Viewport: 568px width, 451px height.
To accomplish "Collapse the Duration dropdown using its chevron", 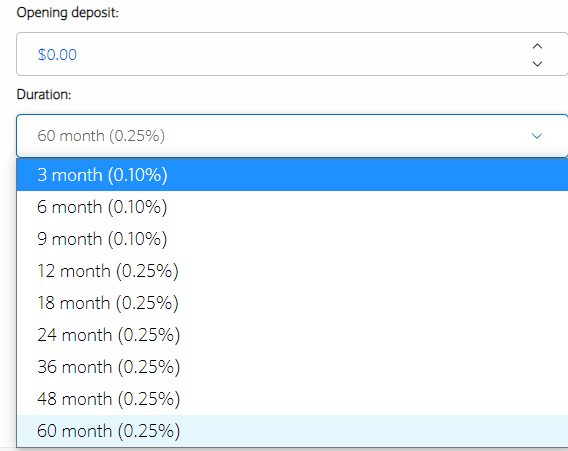I will [x=536, y=136].
